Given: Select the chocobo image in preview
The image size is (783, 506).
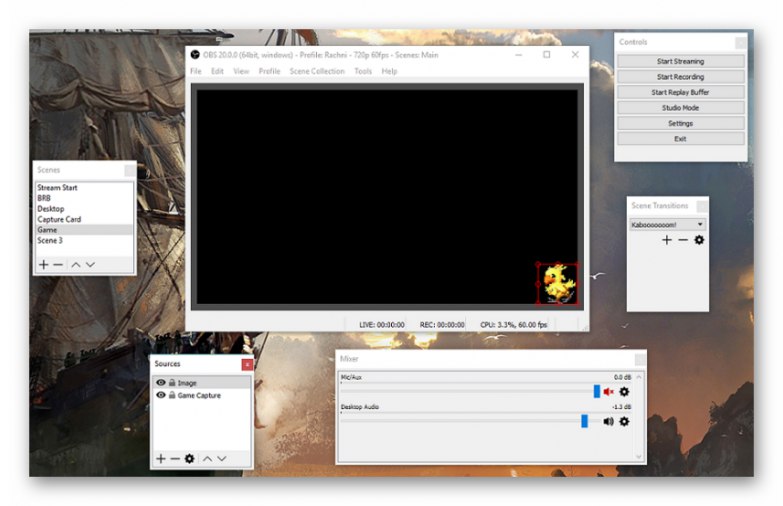Looking at the screenshot, I should (558, 283).
